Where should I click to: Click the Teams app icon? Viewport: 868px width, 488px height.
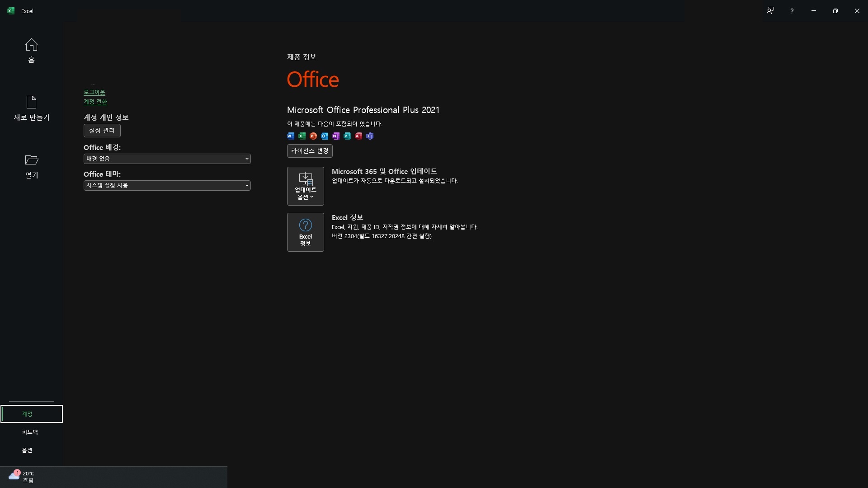(370, 136)
